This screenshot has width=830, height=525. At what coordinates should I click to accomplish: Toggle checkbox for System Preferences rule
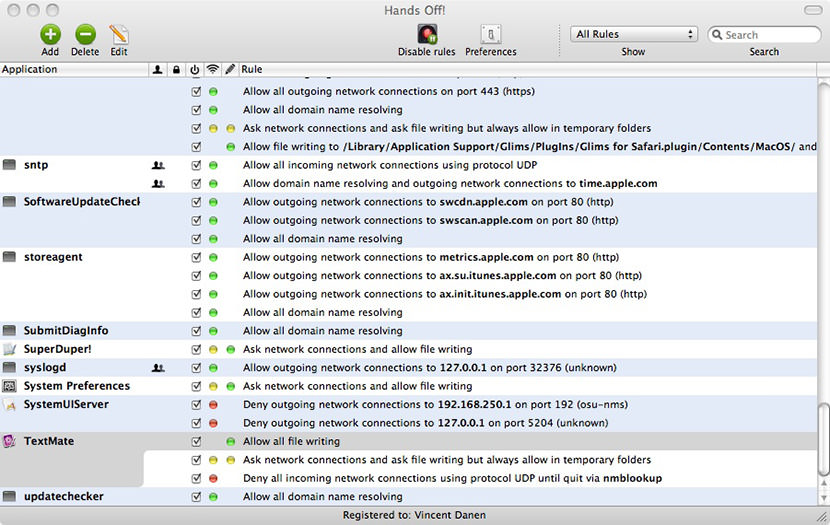[x=196, y=386]
